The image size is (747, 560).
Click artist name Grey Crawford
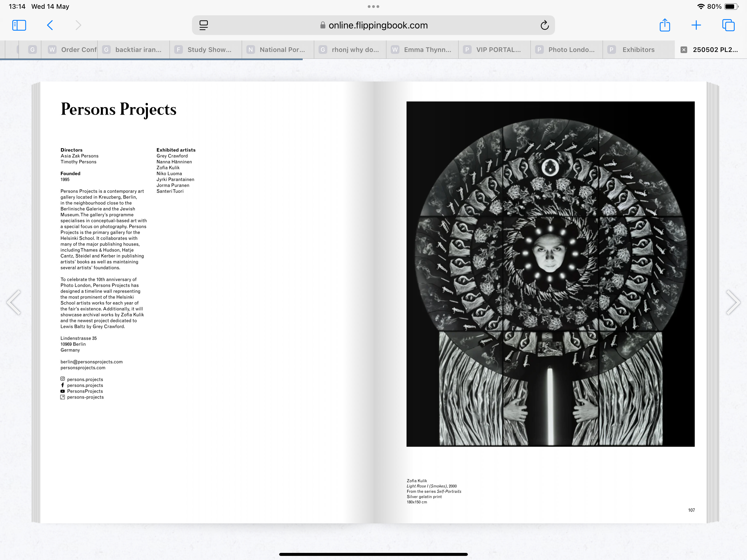172,156
